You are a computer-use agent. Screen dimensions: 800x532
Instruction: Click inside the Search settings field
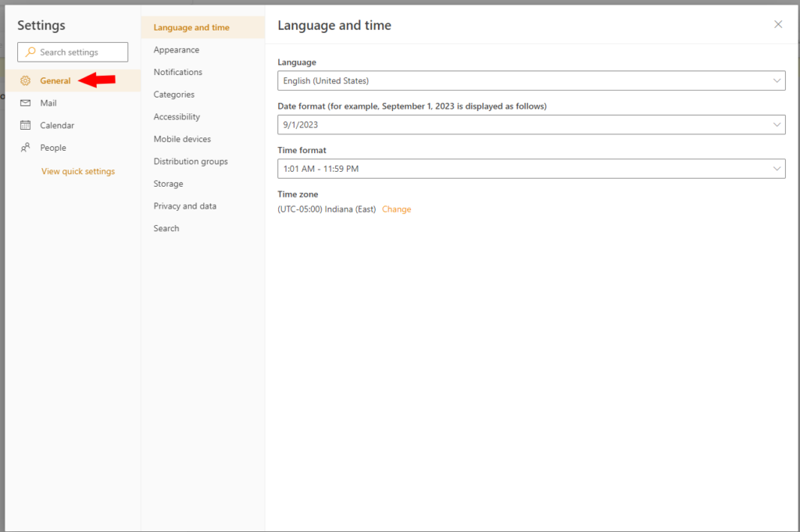78,52
